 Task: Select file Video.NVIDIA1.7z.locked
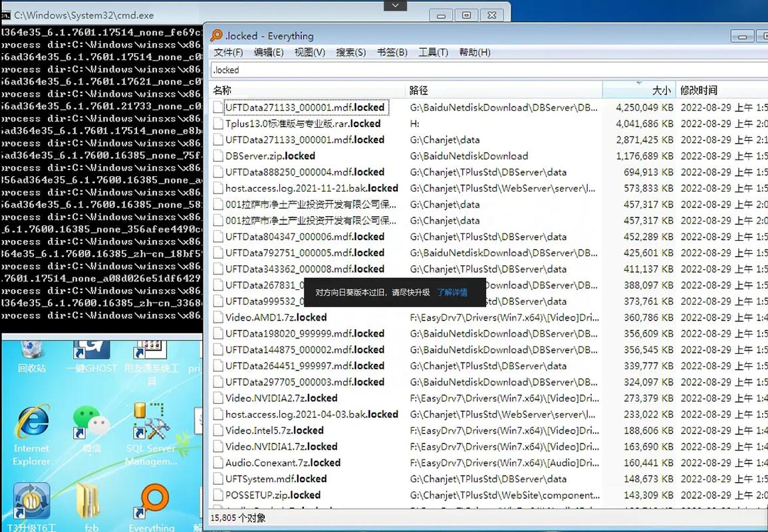[281, 447]
